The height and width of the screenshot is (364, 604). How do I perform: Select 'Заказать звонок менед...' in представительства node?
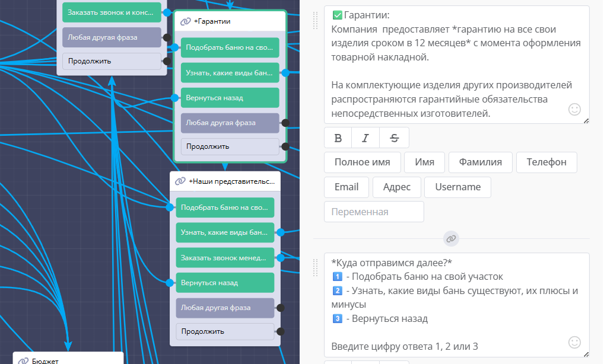point(225,258)
